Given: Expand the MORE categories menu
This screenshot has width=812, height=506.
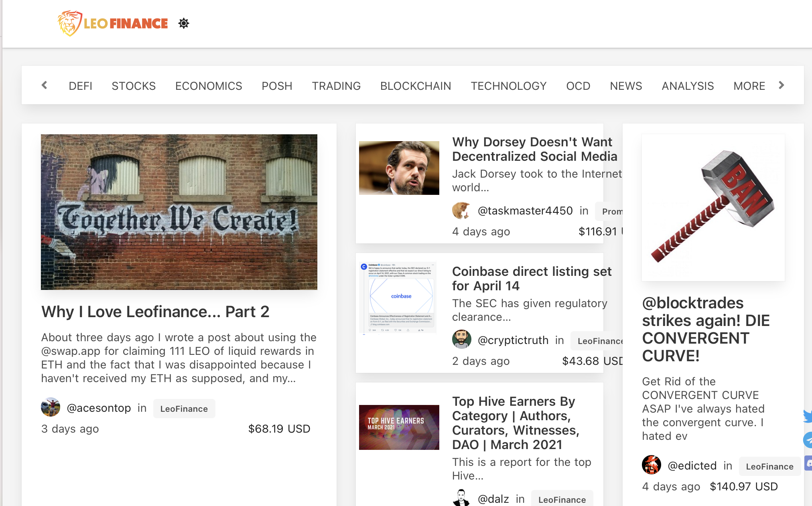Looking at the screenshot, I should [749, 86].
